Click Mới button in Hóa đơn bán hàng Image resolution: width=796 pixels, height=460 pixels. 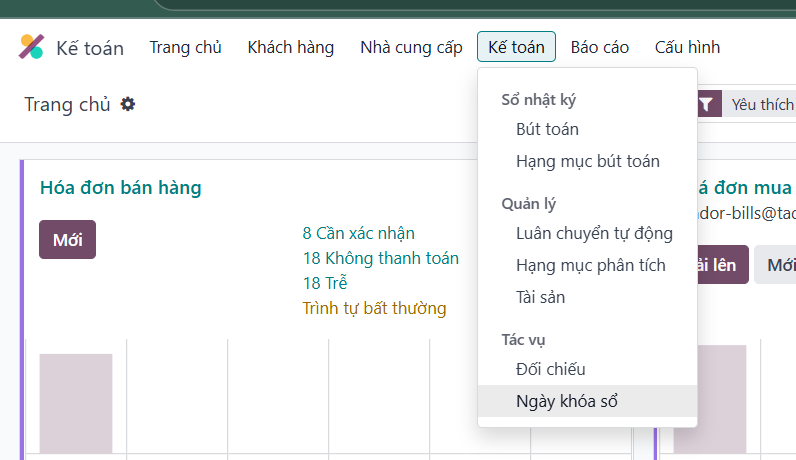(68, 240)
